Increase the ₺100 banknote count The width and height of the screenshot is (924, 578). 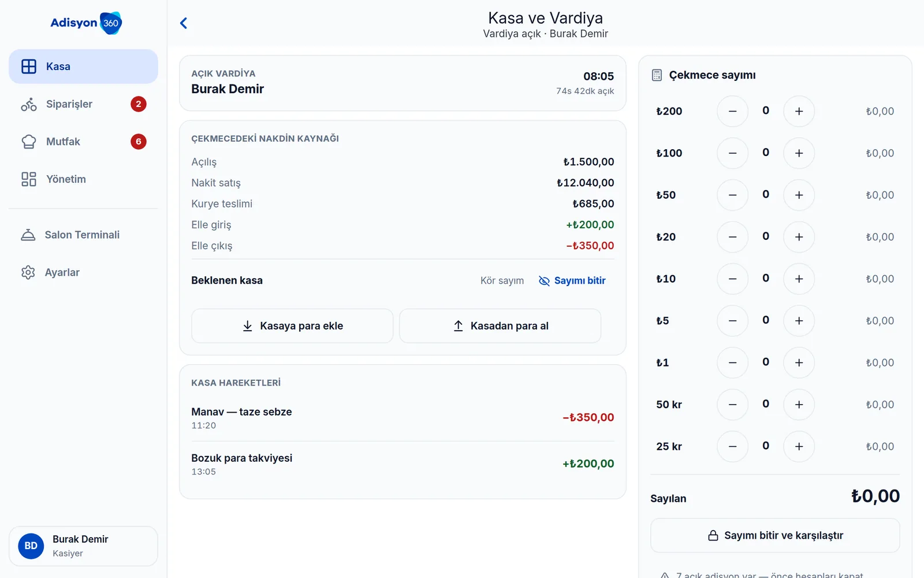click(799, 153)
